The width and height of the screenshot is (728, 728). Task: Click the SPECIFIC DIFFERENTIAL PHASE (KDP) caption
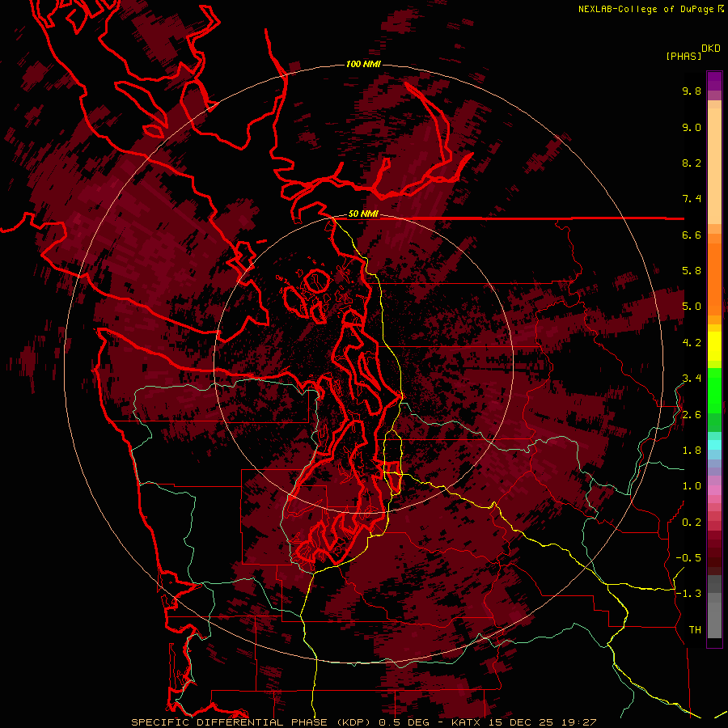253,722
